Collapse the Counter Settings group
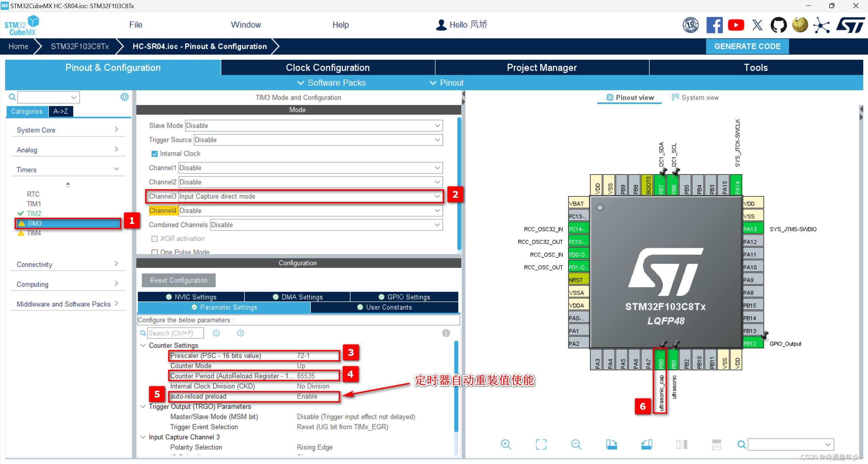 click(x=143, y=345)
